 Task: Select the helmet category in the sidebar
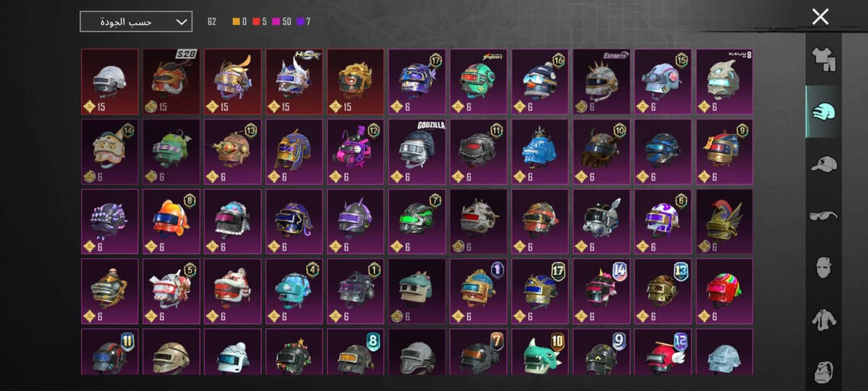point(823,112)
